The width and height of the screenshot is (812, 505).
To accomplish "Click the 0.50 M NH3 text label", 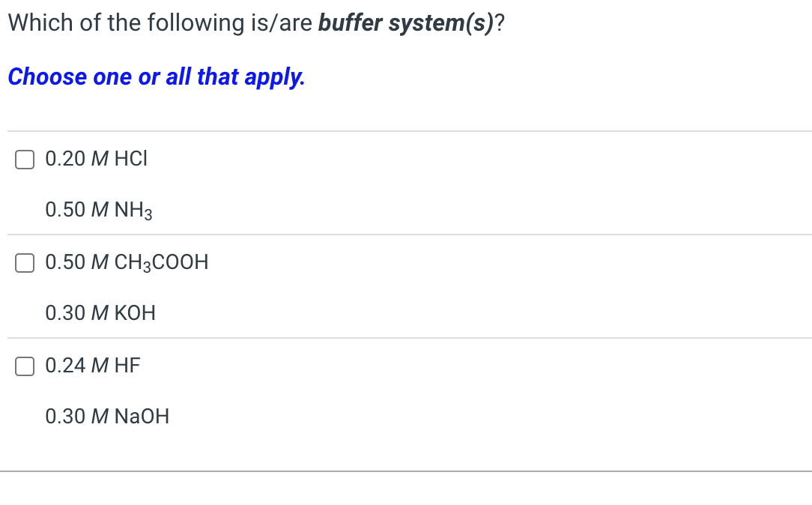I will pos(97,210).
